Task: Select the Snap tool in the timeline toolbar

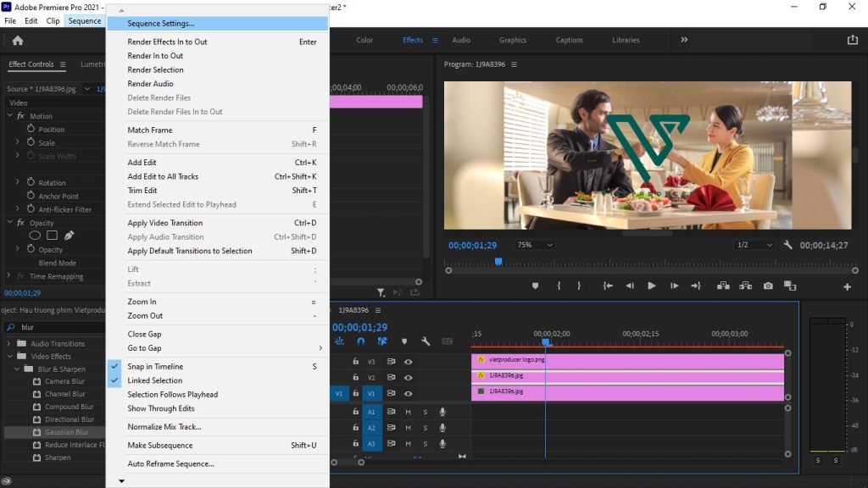Action: [360, 341]
